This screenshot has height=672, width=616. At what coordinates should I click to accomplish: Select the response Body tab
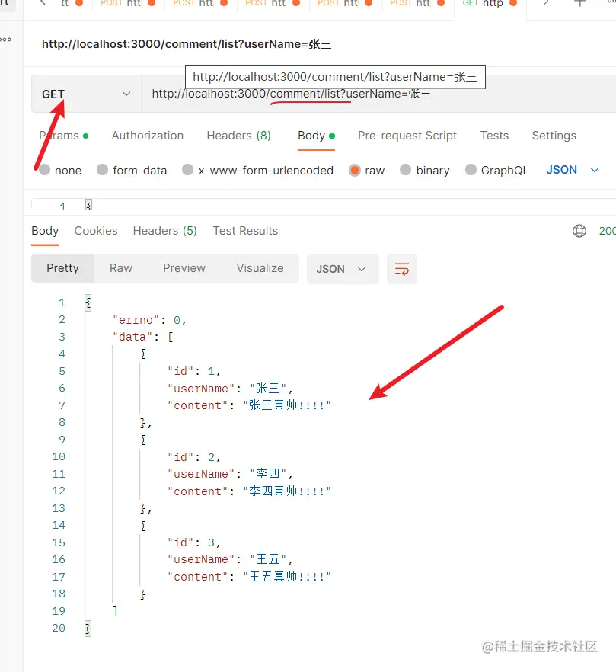click(x=45, y=231)
